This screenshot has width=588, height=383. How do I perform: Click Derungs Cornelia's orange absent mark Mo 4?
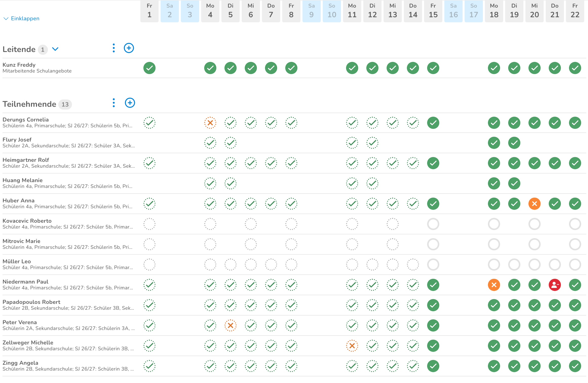tap(210, 123)
